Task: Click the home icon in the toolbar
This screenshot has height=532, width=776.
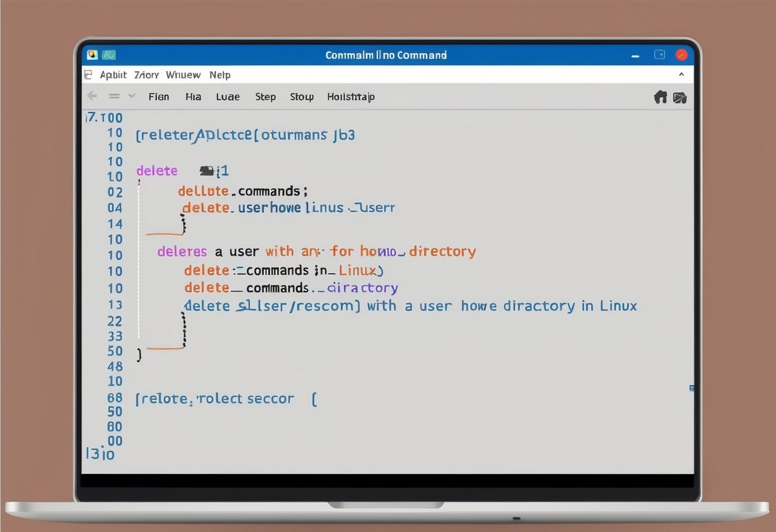Action: (660, 97)
